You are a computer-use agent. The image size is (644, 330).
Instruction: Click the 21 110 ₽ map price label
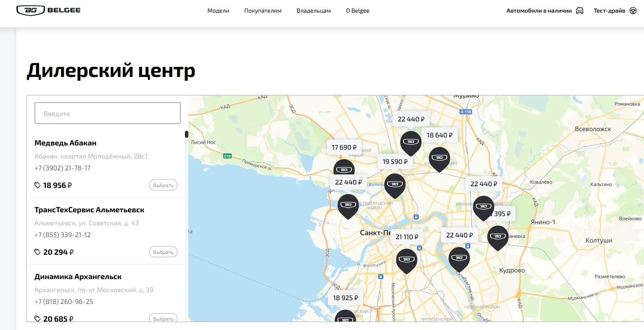(x=407, y=237)
